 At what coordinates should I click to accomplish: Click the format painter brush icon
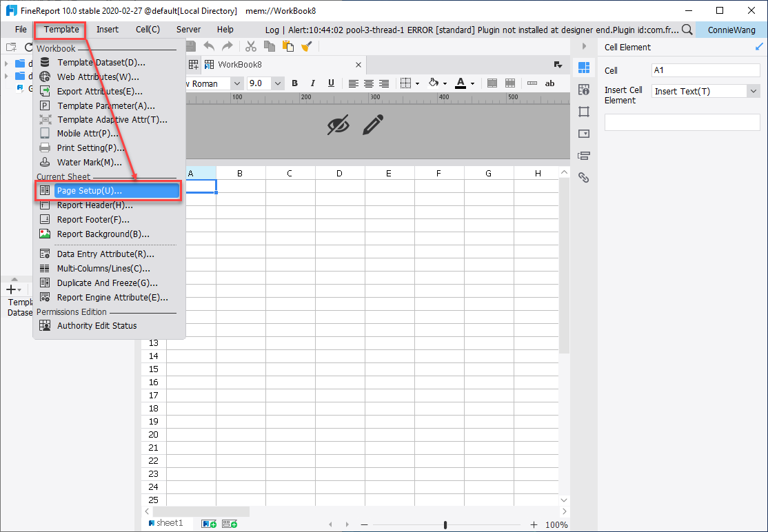click(x=306, y=45)
